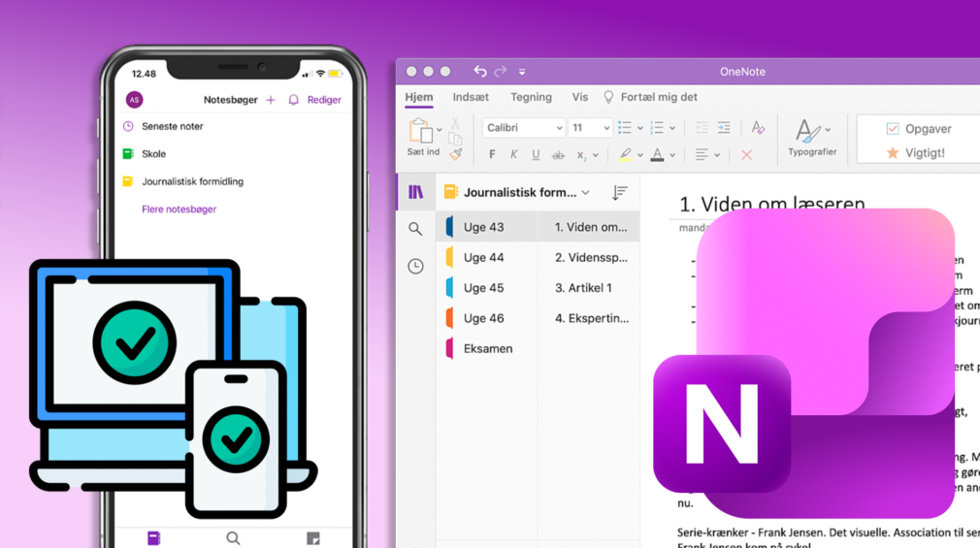Tap the notification bell on phone
The height and width of the screenshot is (548, 980).
(x=294, y=100)
